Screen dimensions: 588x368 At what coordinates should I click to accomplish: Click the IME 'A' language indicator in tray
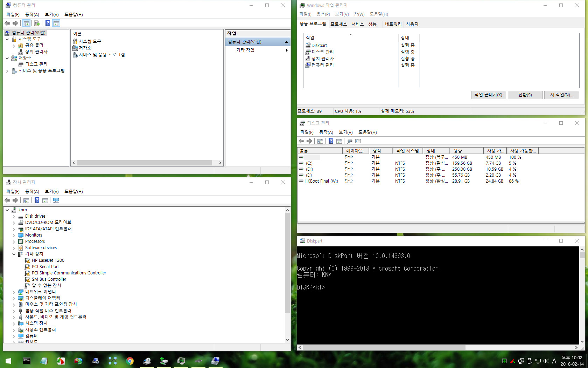[x=554, y=361]
